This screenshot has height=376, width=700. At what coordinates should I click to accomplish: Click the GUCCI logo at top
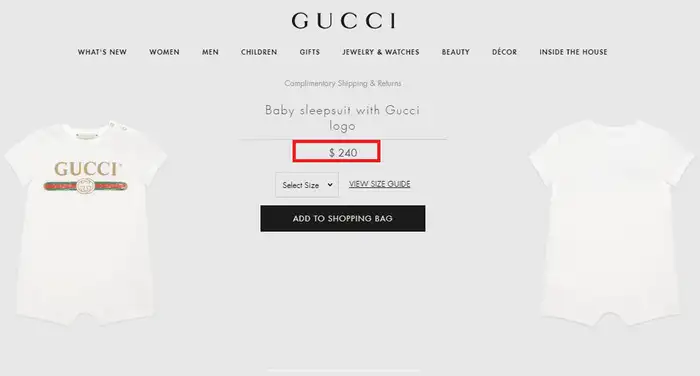tap(343, 21)
